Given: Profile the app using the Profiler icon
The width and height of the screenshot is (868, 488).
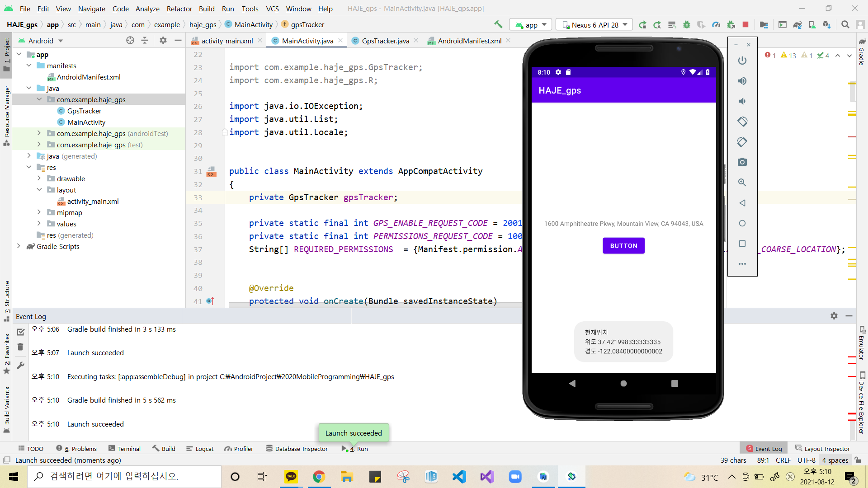Looking at the screenshot, I should 716,24.
